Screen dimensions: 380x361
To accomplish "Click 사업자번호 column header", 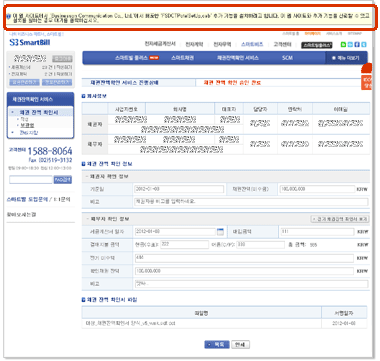I will click(126, 109).
